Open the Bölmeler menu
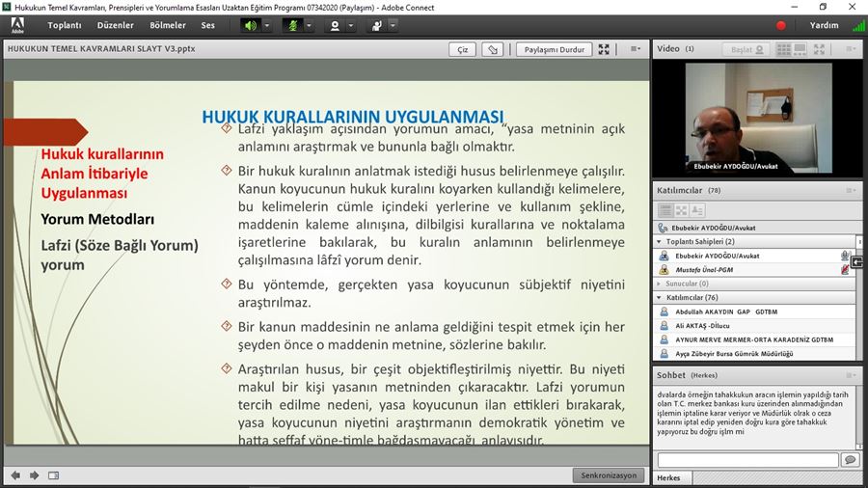868x488 pixels. pyautogui.click(x=168, y=25)
